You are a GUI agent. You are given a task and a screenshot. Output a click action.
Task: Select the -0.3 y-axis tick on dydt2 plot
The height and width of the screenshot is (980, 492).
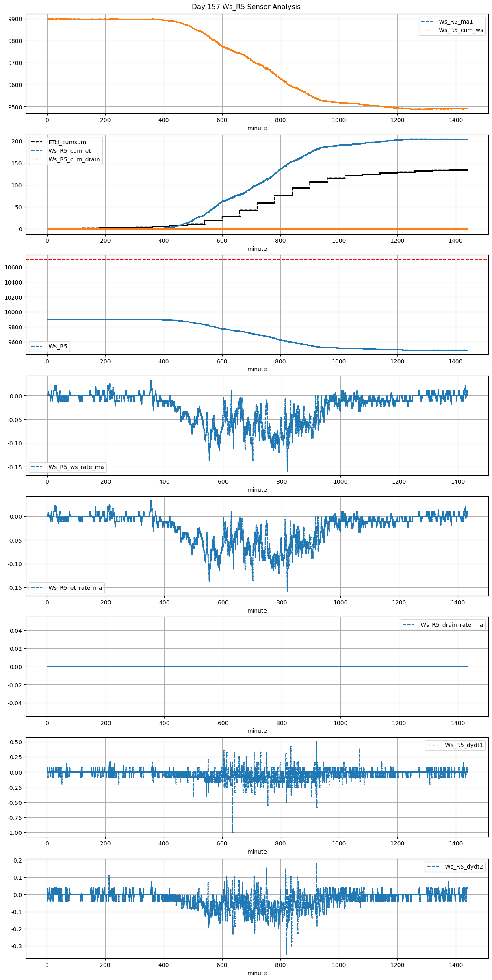tap(17, 946)
